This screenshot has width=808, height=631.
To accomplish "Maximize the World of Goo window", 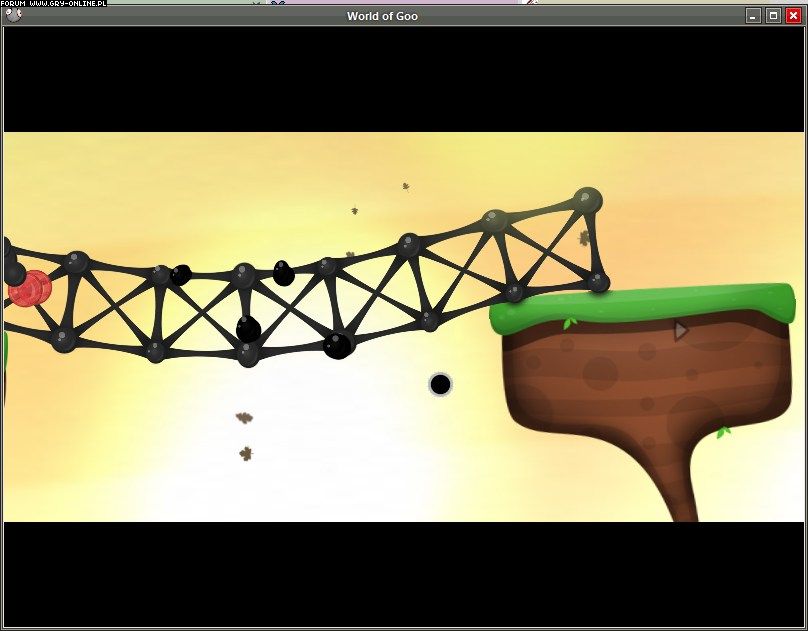I will click(x=773, y=16).
